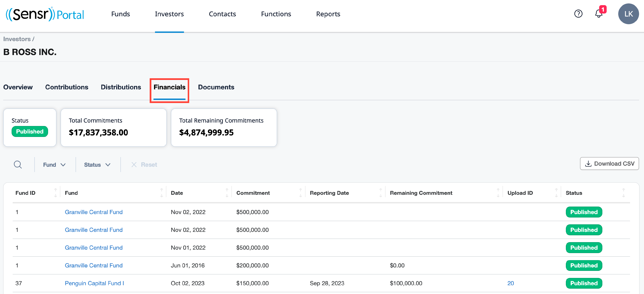Open the LK user avatar menu
The image size is (644, 294).
tap(628, 14)
